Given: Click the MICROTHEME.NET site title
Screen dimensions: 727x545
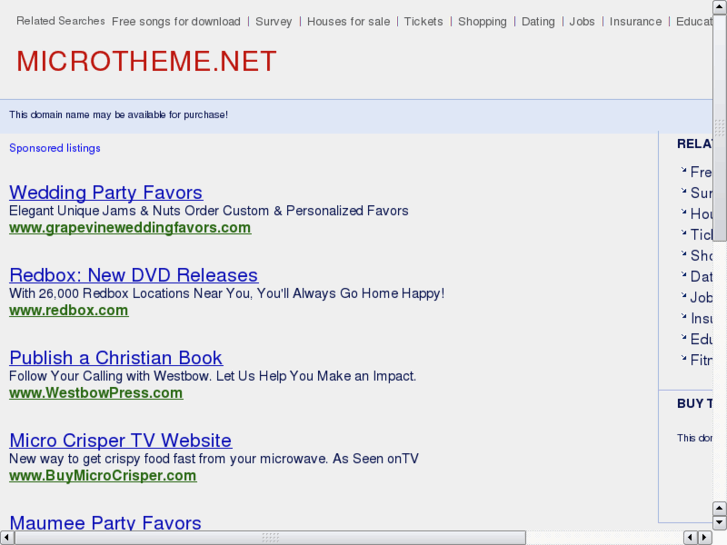Looking at the screenshot, I should pyautogui.click(x=147, y=61).
